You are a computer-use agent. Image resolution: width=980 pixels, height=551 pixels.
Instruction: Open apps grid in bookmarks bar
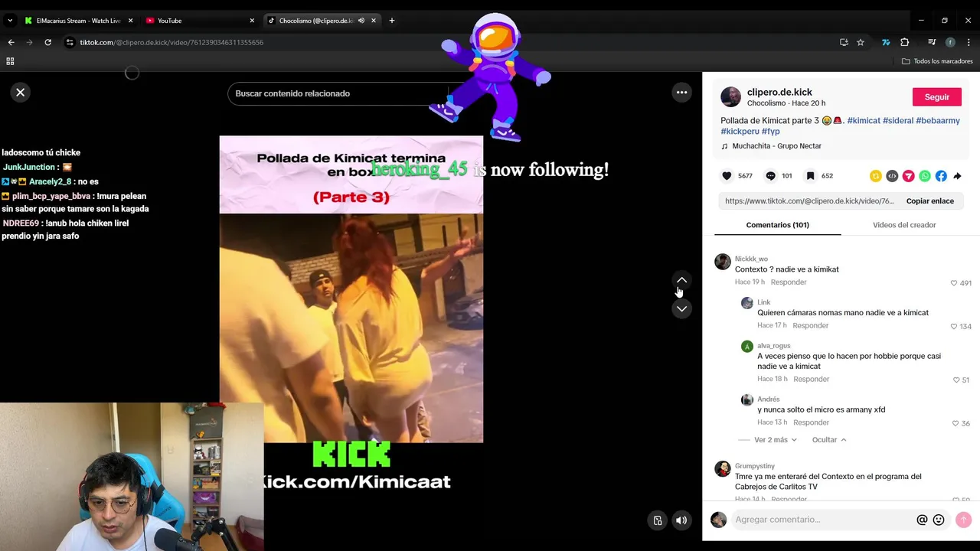(x=10, y=61)
